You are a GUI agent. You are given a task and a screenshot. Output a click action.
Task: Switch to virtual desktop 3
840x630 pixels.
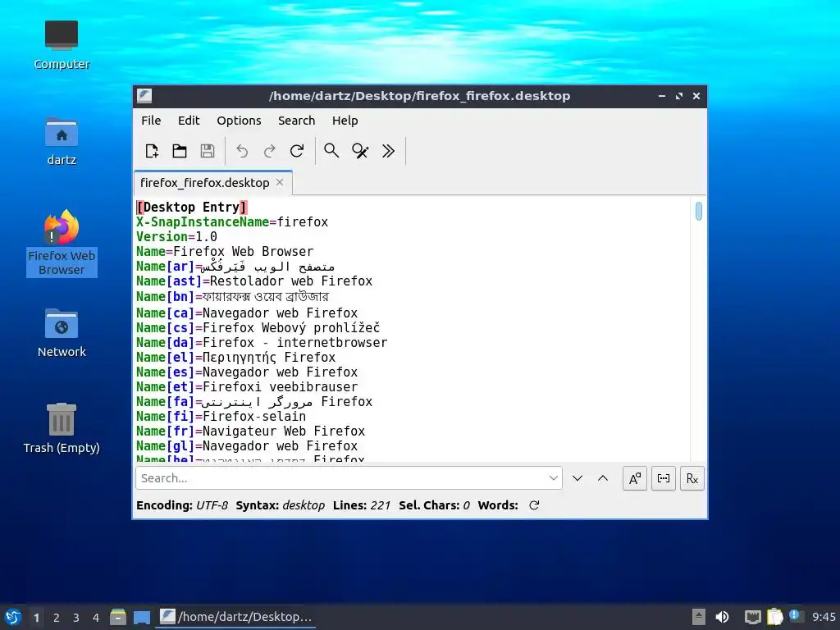[x=76, y=618]
